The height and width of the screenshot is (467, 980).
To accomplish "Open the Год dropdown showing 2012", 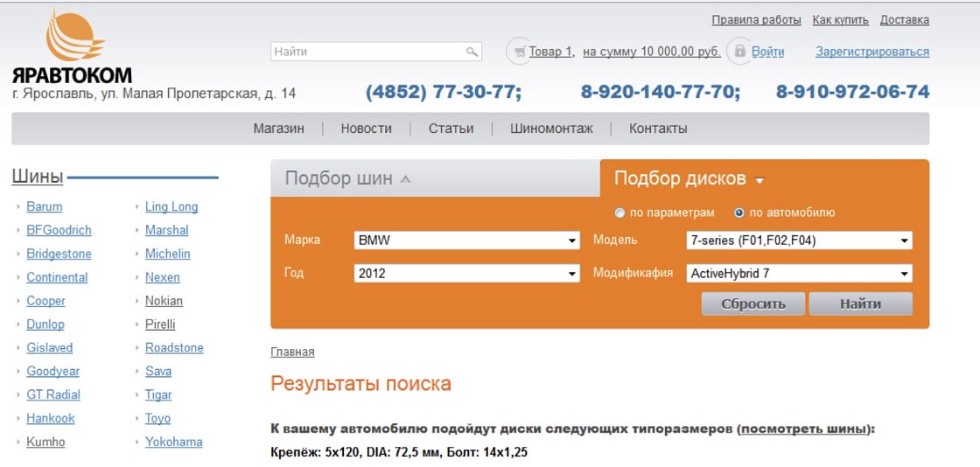I will (467, 274).
